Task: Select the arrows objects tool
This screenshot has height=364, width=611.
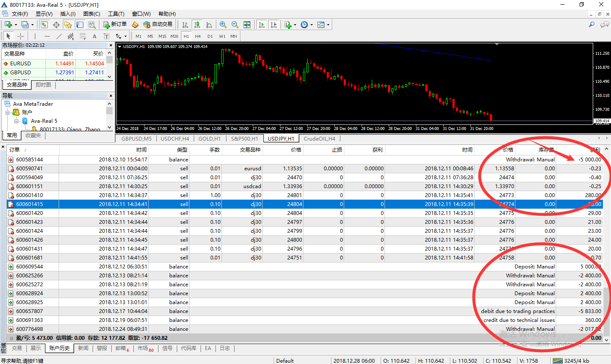Action: click(x=118, y=36)
